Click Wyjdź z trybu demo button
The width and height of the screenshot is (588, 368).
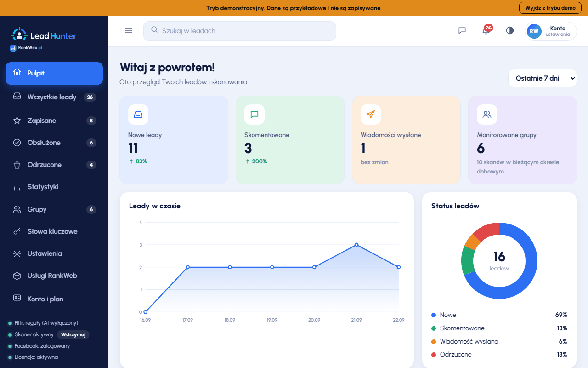tap(550, 8)
